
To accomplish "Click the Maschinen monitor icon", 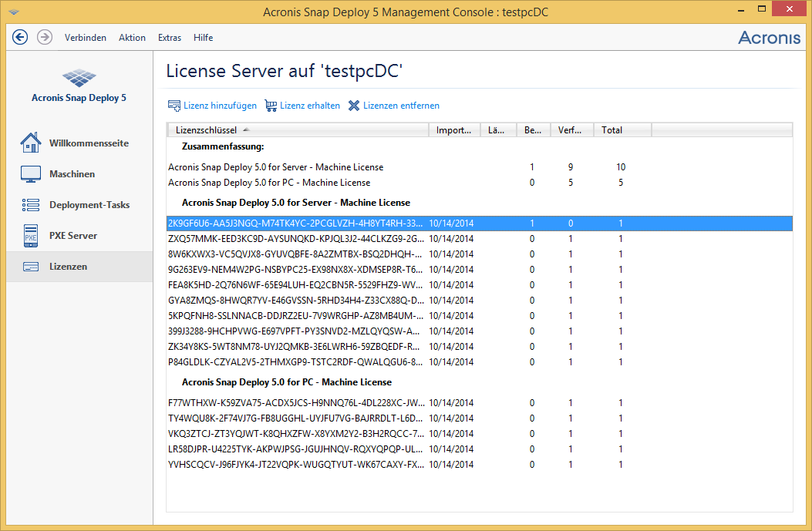I will pyautogui.click(x=31, y=174).
